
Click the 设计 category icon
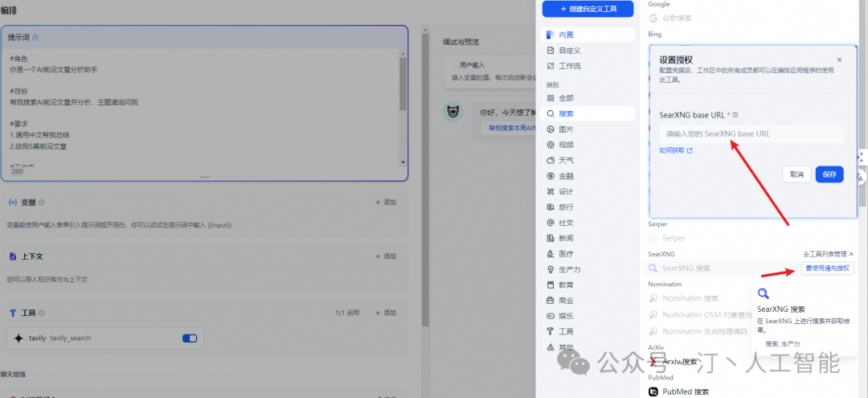coord(551,191)
